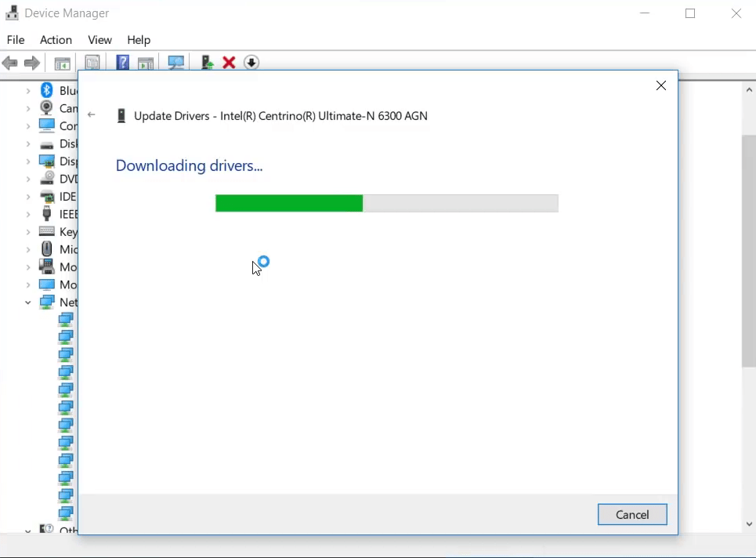The width and height of the screenshot is (756, 558).
Task: Open the File menu
Action: (x=16, y=39)
